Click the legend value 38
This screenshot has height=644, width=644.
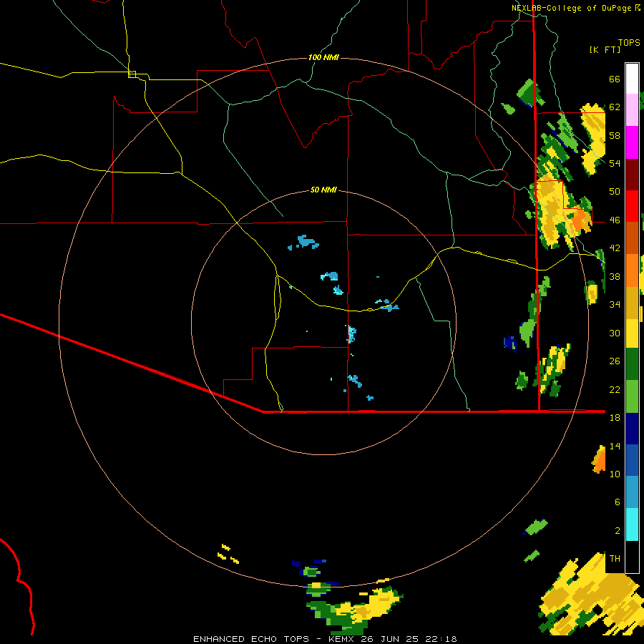[615, 276]
